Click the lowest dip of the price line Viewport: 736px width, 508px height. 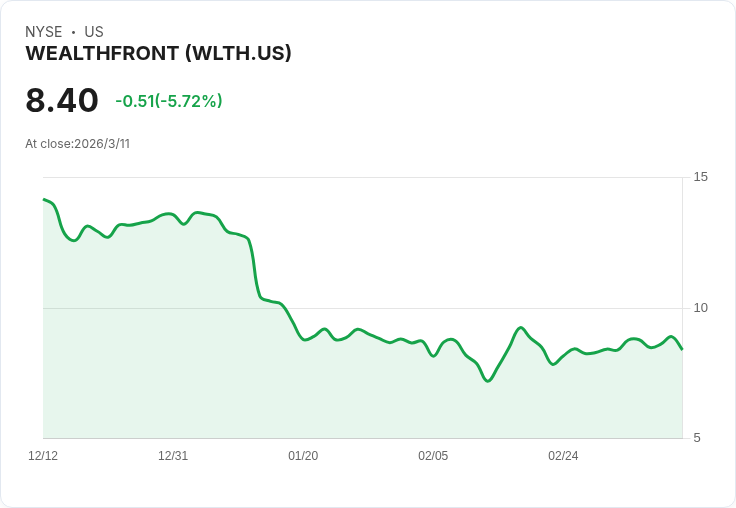pyautogui.click(x=488, y=381)
